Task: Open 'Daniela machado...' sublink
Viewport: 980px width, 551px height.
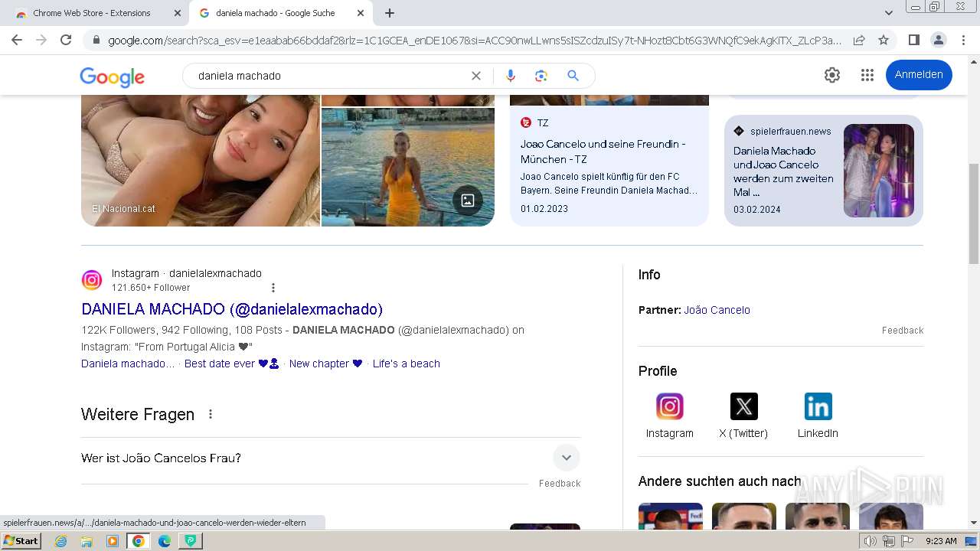Action: coord(128,364)
